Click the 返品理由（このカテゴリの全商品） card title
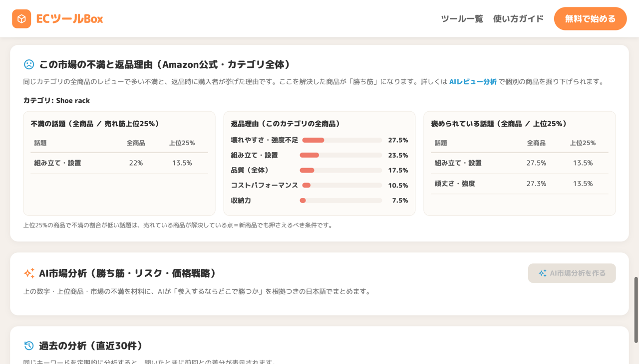Image resolution: width=639 pixels, height=364 pixels. click(x=286, y=124)
